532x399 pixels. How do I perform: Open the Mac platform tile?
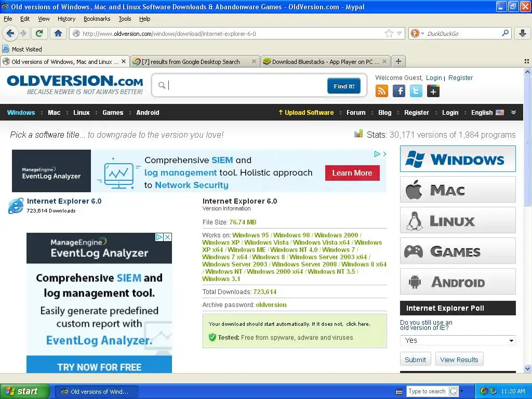coord(458,189)
